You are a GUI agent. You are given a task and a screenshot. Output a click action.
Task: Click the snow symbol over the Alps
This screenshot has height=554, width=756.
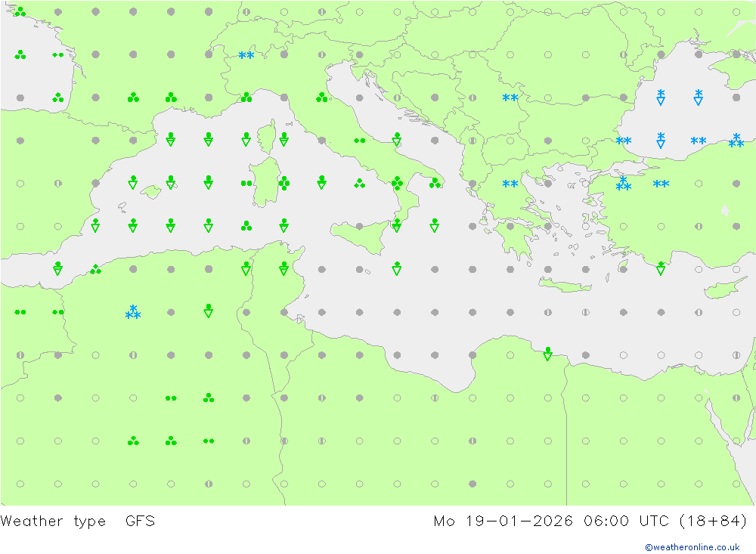pos(246,55)
